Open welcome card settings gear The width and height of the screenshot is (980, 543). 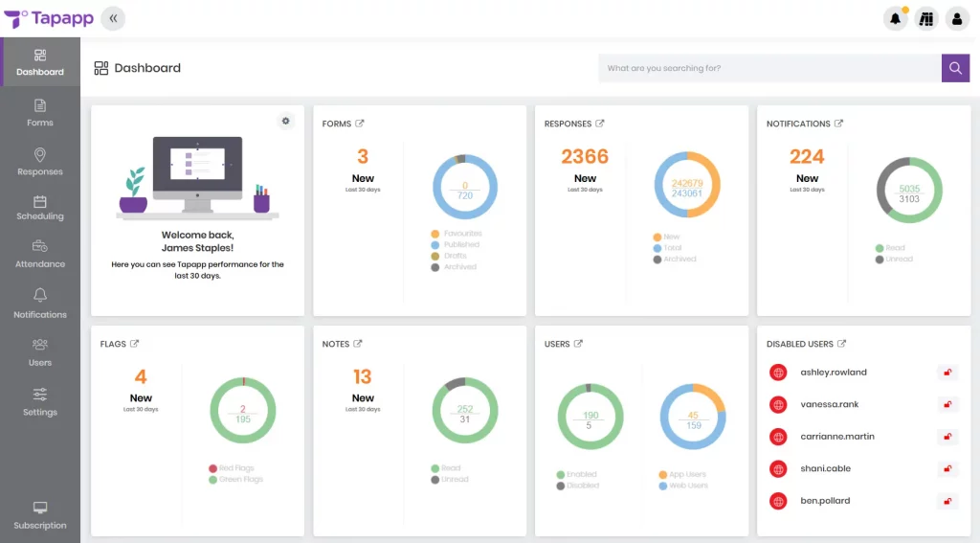click(285, 121)
